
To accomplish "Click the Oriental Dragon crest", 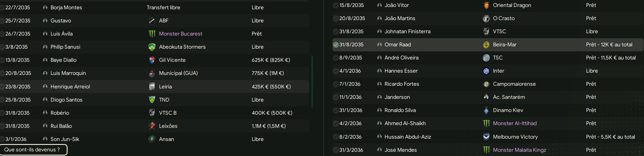I will pos(486,5).
